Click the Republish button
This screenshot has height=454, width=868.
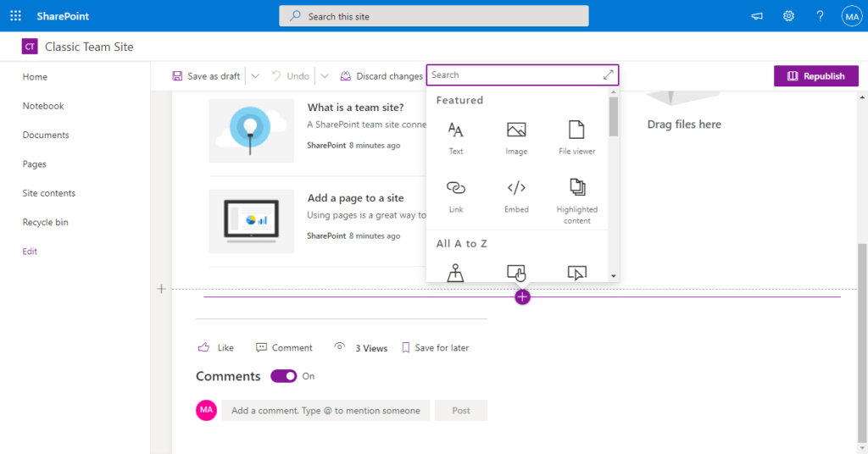click(816, 75)
